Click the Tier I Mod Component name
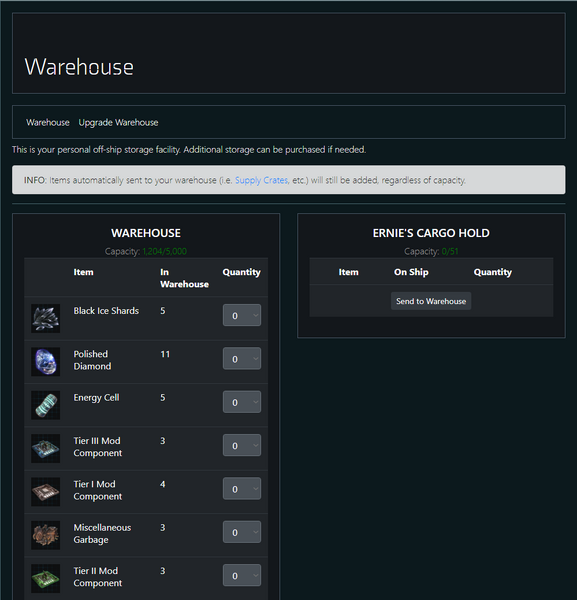577x600 pixels. pyautogui.click(x=98, y=490)
